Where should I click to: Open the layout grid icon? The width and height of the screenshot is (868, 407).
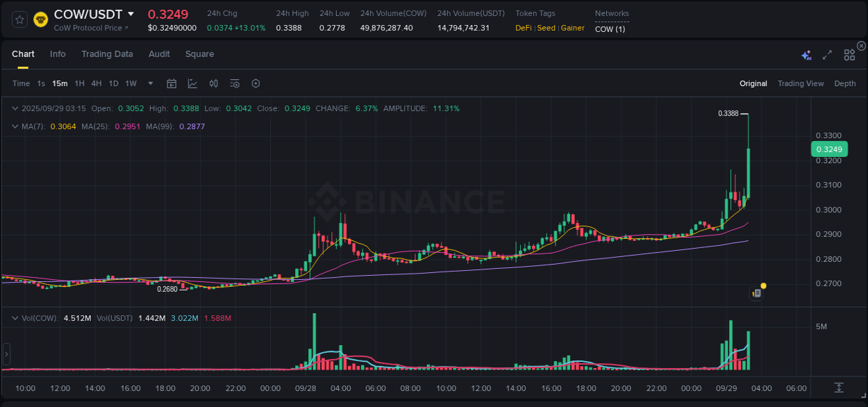click(849, 53)
